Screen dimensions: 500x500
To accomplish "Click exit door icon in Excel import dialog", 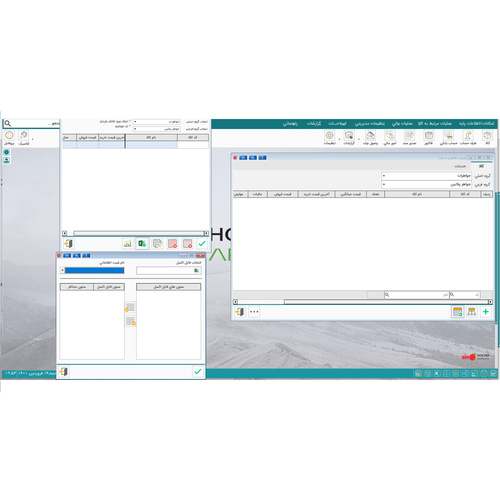I will (x=64, y=371).
